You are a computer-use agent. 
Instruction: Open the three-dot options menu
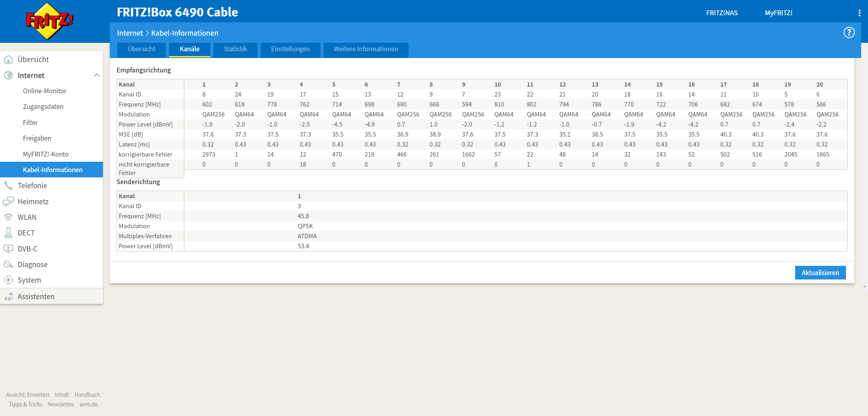tap(859, 13)
